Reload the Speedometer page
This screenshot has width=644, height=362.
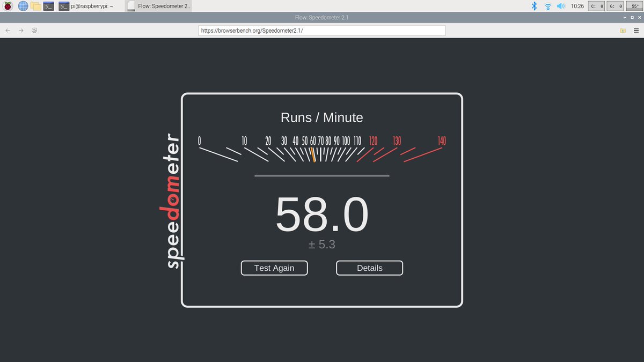[34, 31]
